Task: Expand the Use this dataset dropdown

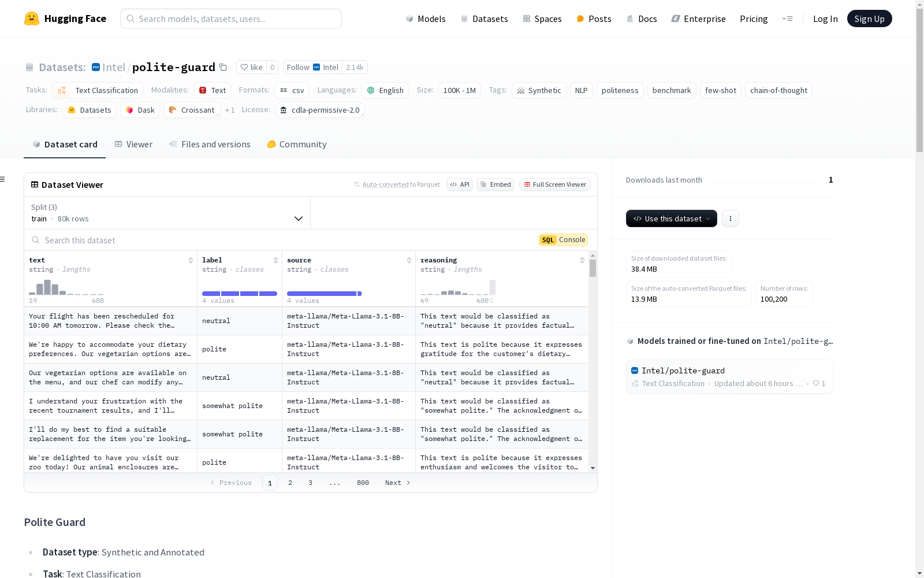Action: click(672, 218)
